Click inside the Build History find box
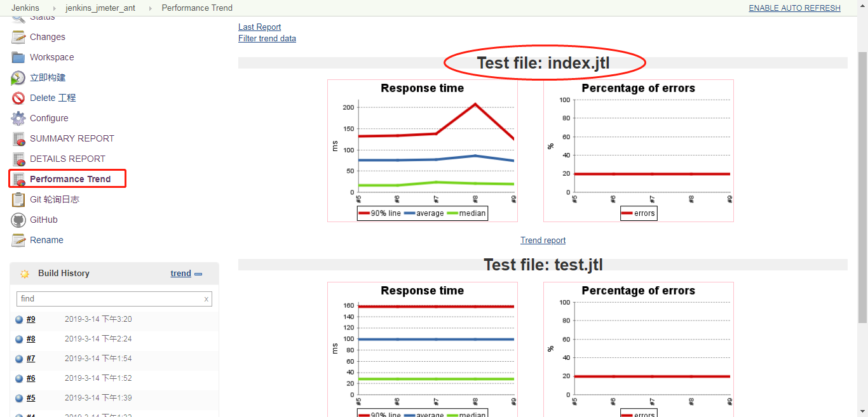 [108, 298]
